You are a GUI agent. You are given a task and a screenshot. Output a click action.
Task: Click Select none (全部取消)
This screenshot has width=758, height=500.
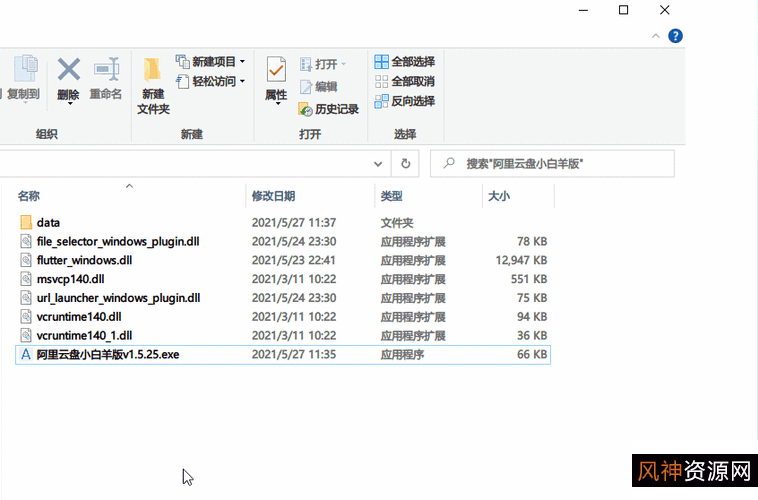coord(405,81)
